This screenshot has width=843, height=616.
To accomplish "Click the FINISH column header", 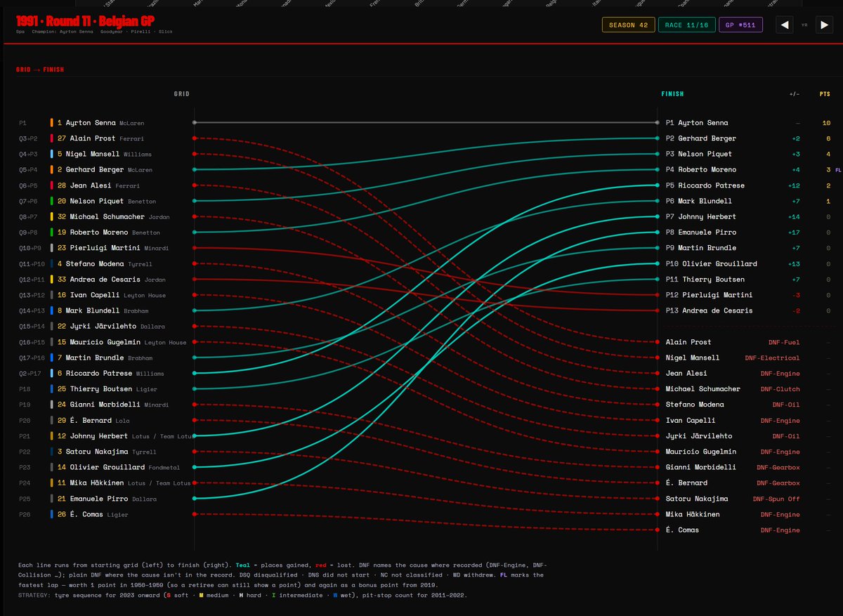I will tap(672, 93).
